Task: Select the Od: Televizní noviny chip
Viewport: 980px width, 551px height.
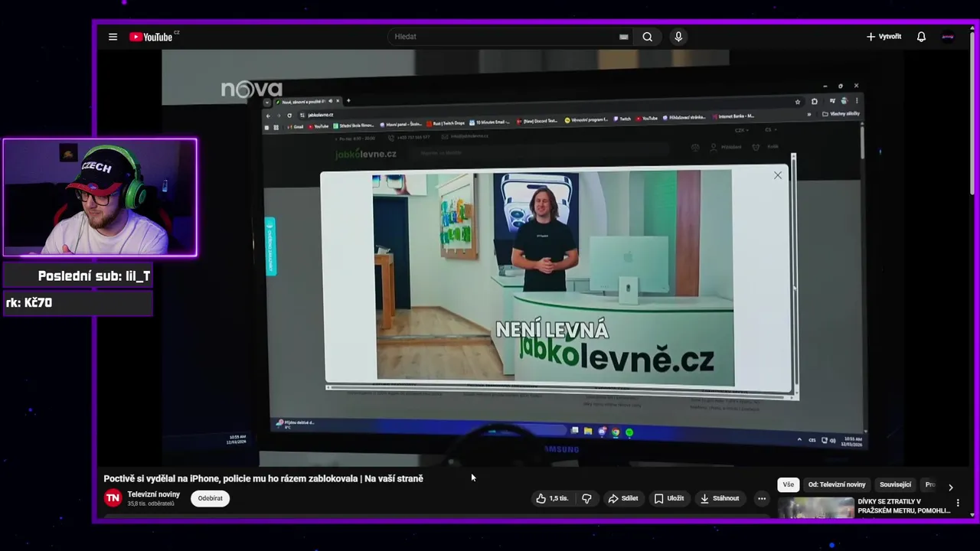Action: [x=837, y=484]
